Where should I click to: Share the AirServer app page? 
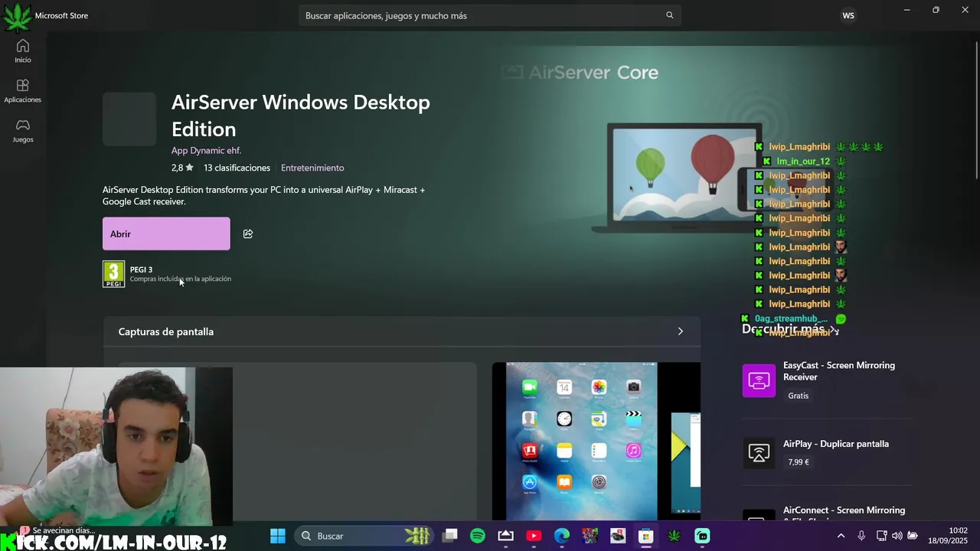pos(248,233)
